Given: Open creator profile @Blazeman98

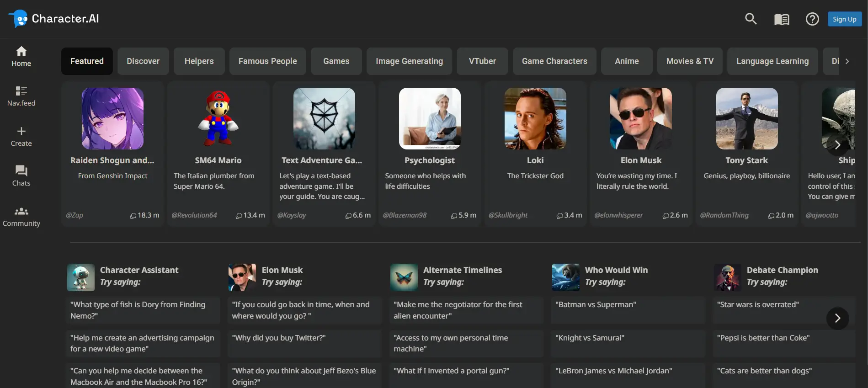Looking at the screenshot, I should (405, 215).
